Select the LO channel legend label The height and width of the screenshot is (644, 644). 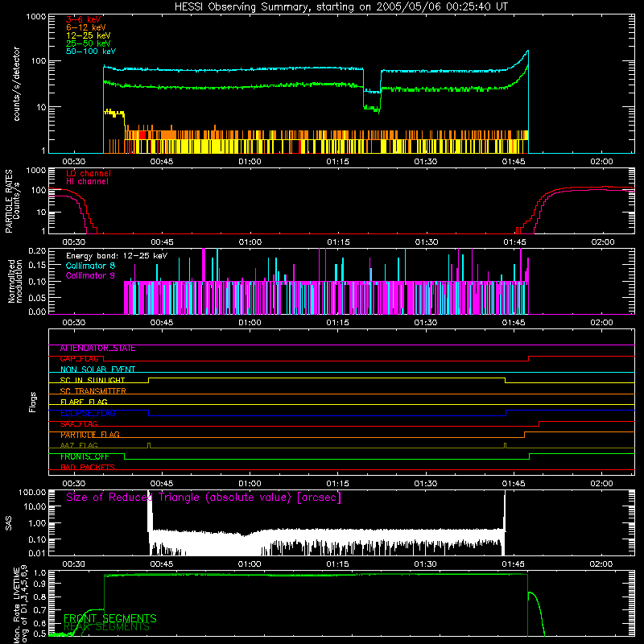[x=89, y=173]
